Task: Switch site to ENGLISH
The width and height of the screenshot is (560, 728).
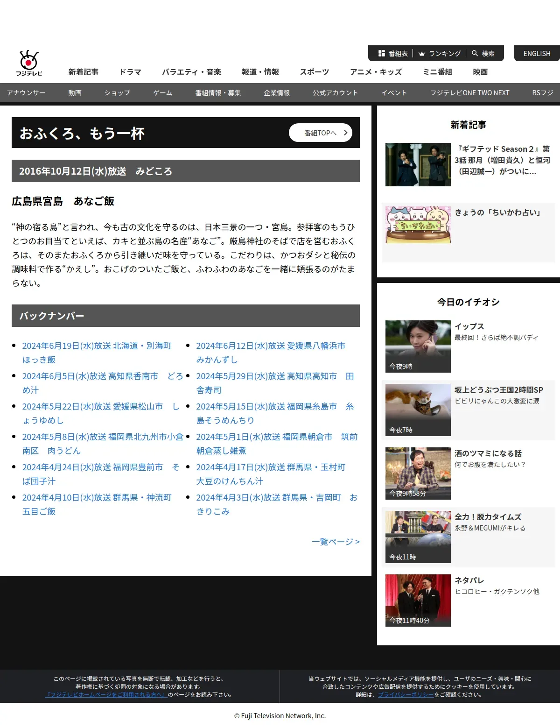Action: [537, 54]
